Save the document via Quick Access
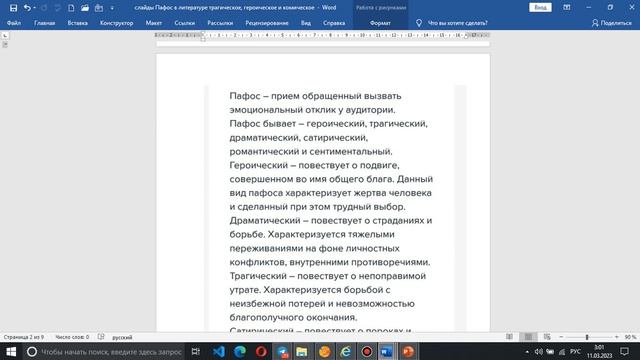This screenshot has height=360, width=640. tap(13, 8)
